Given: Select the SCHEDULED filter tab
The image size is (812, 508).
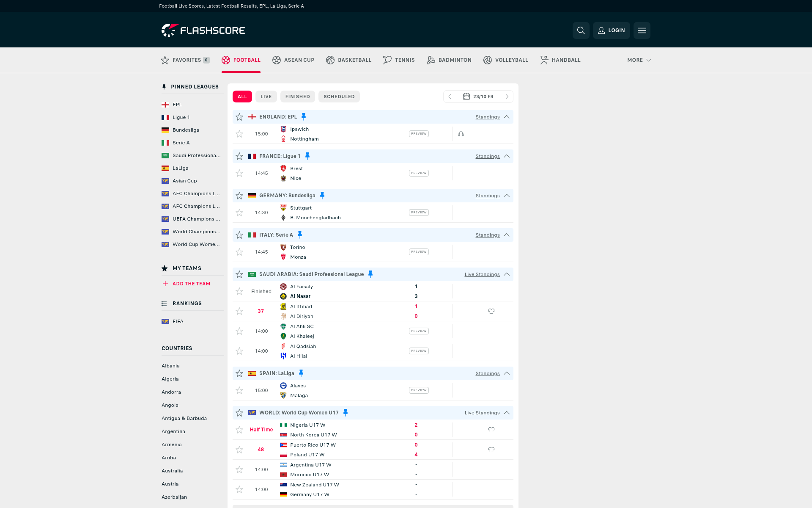Looking at the screenshot, I should click(339, 97).
